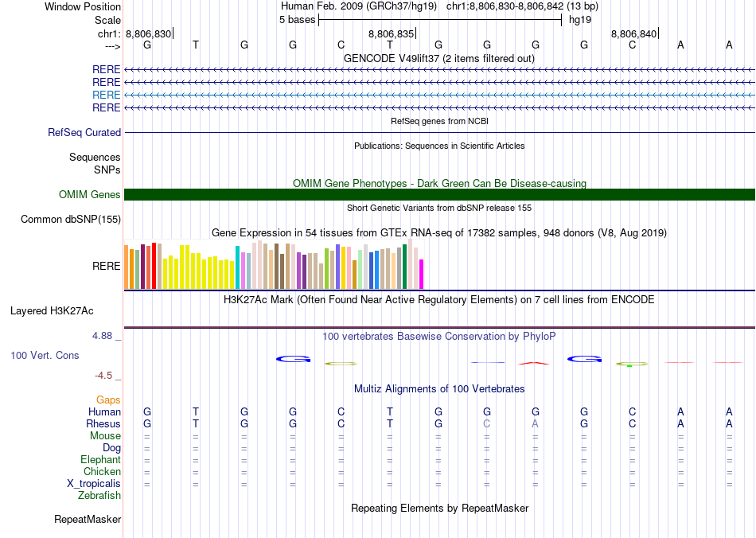Image resolution: width=756 pixels, height=538 pixels.
Task: Click the first orange GTEx expression bar
Action: (x=127, y=267)
